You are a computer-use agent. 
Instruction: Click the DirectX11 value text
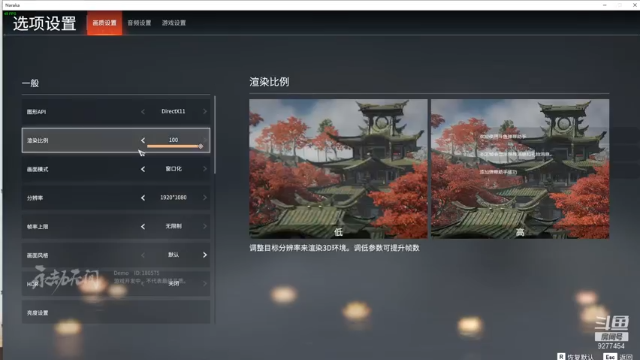point(173,111)
